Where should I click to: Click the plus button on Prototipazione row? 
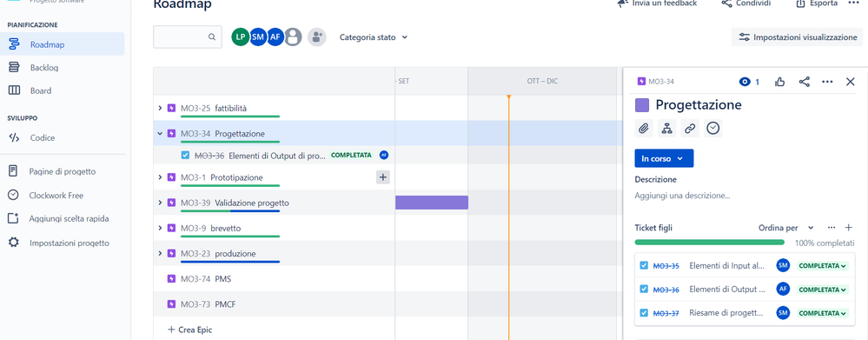(x=383, y=177)
